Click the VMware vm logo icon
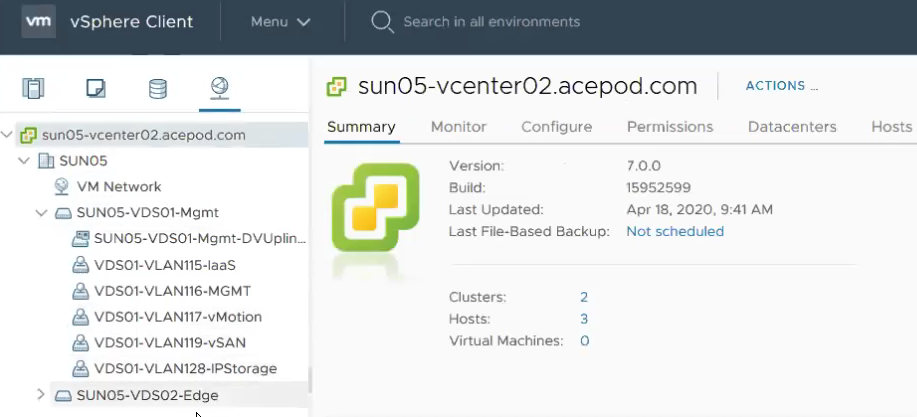Viewport: 917px width, 417px height. 39,22
